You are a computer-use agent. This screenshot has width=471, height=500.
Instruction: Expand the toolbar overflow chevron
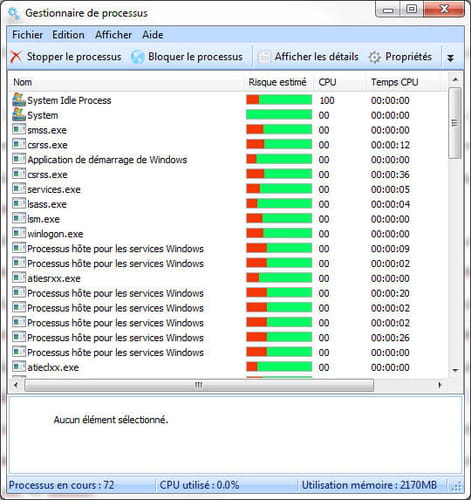[450, 58]
